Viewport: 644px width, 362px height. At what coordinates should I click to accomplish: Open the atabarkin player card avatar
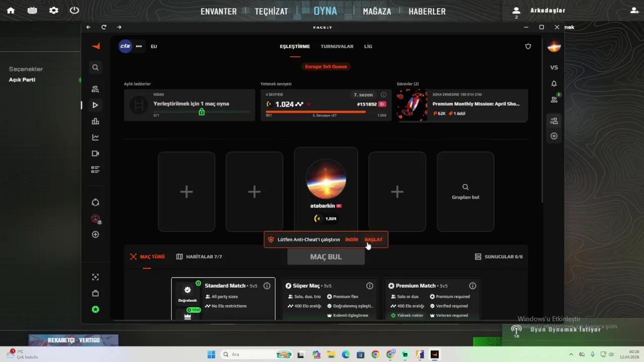[x=326, y=179]
